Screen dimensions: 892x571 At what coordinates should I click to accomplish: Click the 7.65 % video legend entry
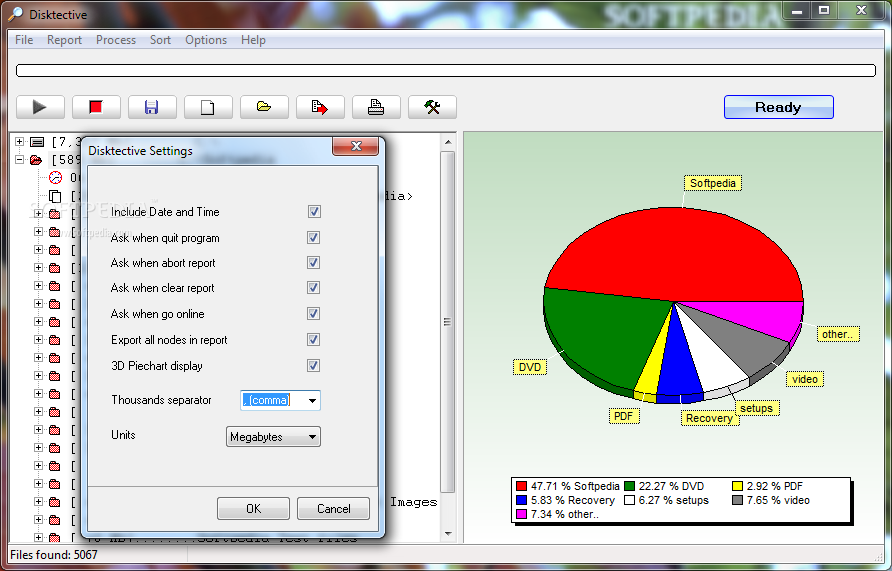click(771, 500)
